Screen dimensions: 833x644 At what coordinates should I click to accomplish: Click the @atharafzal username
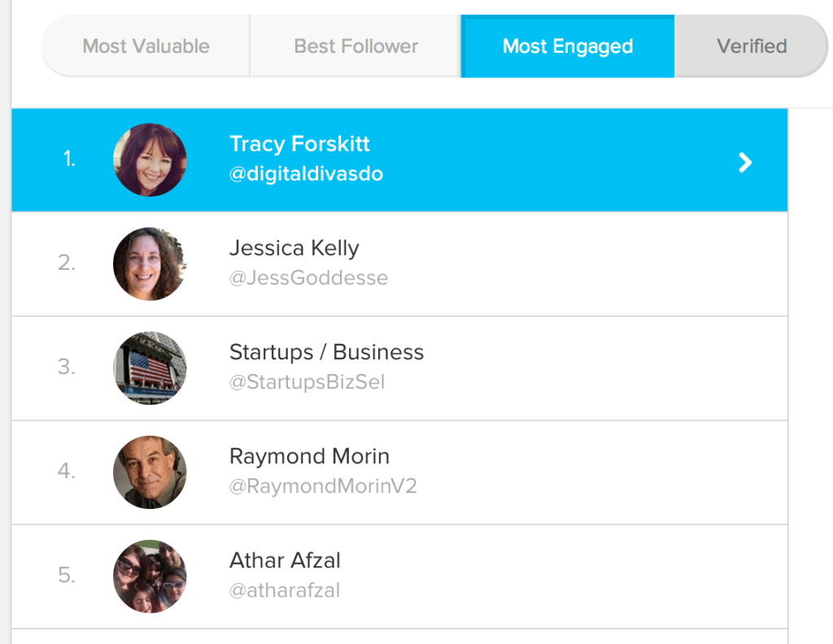click(x=284, y=590)
